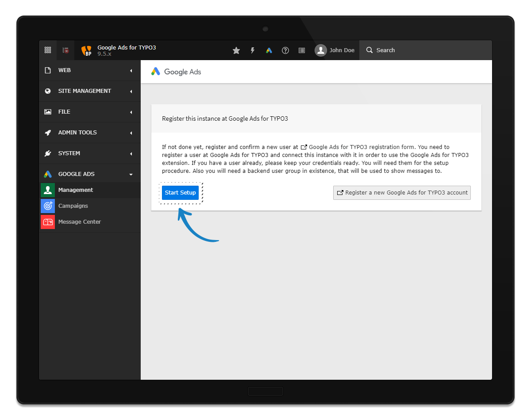Viewport: 531px width, 420px height.
Task: Click the page tree toggle icon
Action: 65,50
